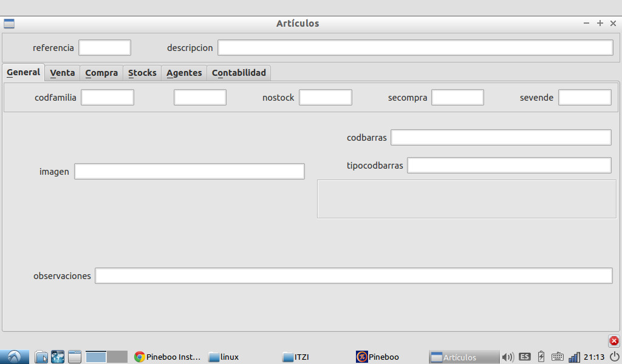Focus the imagen field
Image resolution: width=622 pixels, height=364 pixels.
point(190,172)
